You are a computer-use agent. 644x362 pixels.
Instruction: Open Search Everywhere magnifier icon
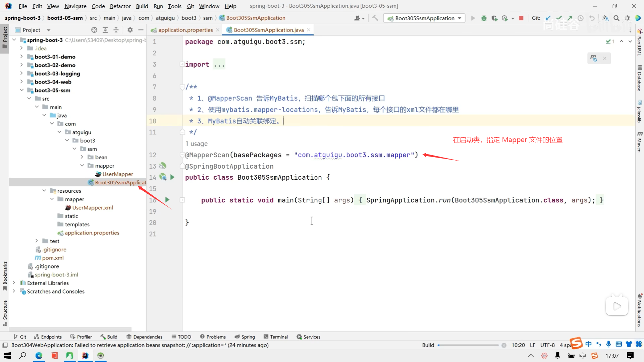tap(616, 18)
